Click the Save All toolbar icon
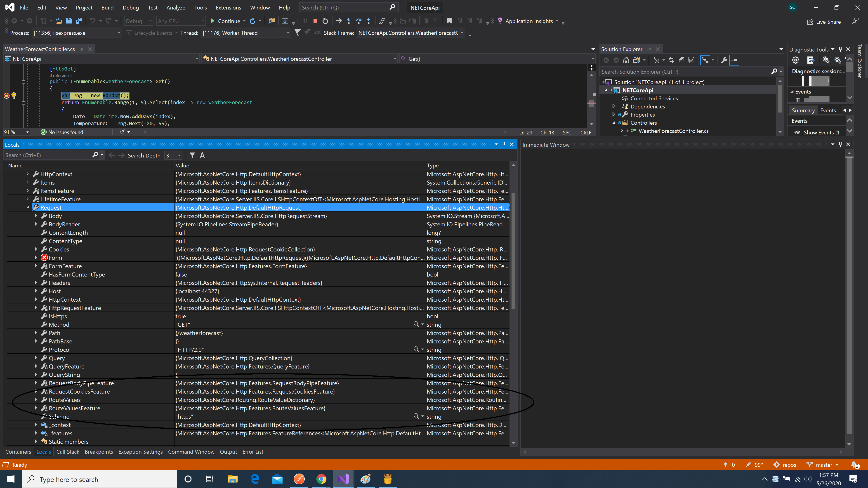Screen dimensions: 868x488 [x=79, y=21]
